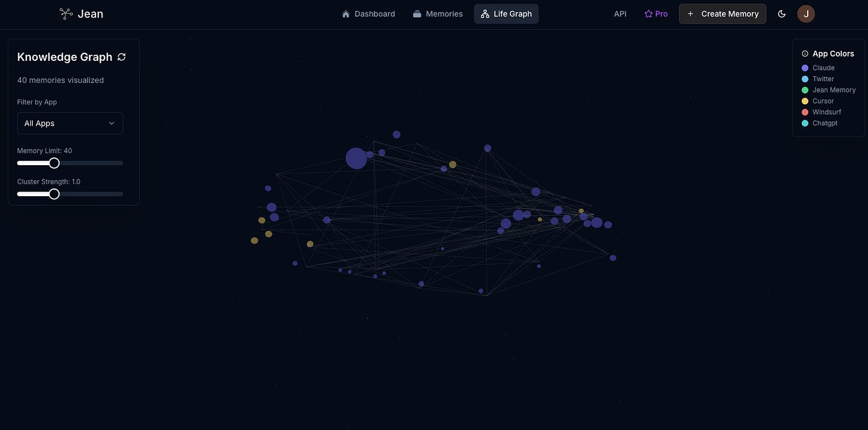This screenshot has width=868, height=430.
Task: Click the Pro upgrade link
Action: point(656,14)
